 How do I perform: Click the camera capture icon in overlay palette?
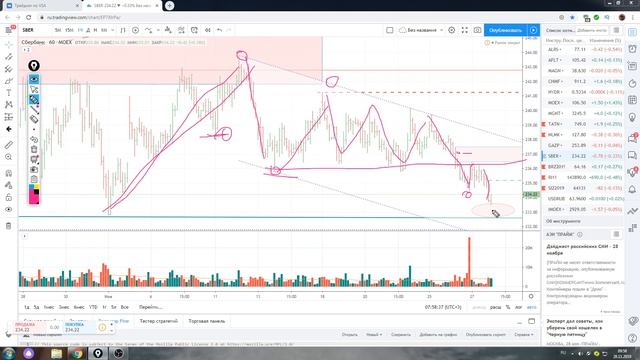click(34, 169)
